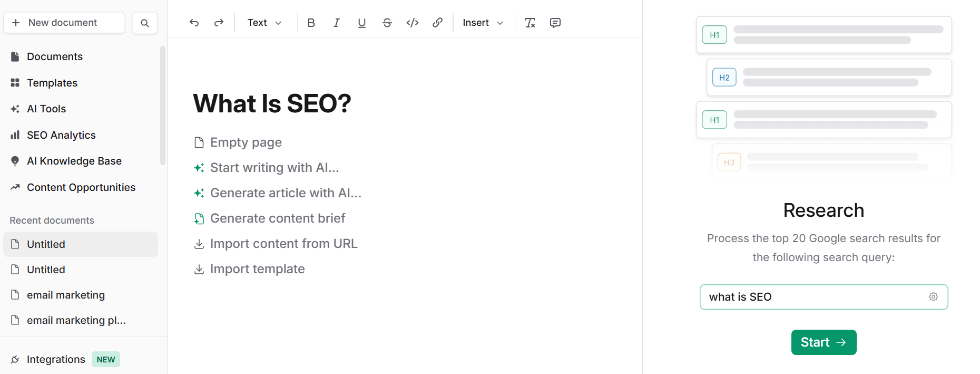The height and width of the screenshot is (374, 980).
Task: Click the sidebar scrollbar
Action: point(163,106)
